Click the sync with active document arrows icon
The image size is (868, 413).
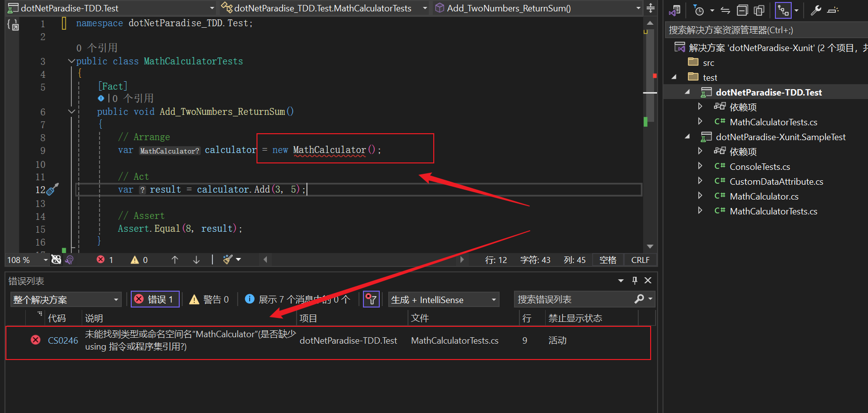[x=725, y=10]
